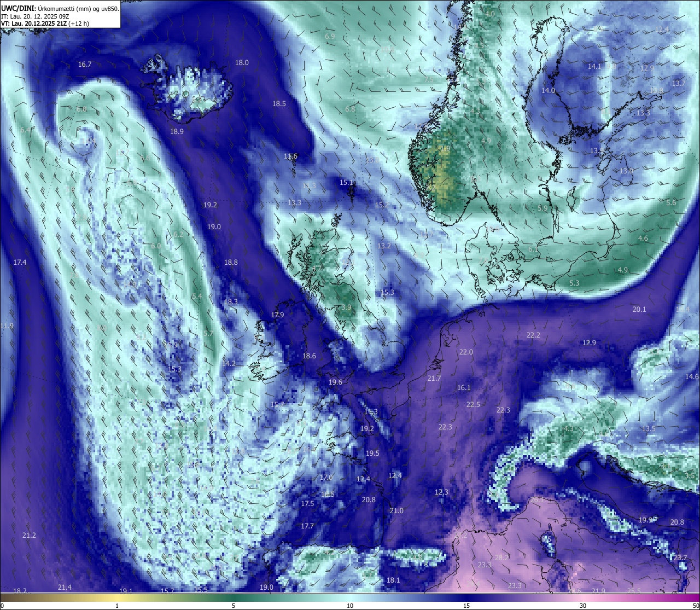Image resolution: width=700 pixels, height=610 pixels.
Task: Click the 21.0 value over western France
Action: [x=396, y=511]
